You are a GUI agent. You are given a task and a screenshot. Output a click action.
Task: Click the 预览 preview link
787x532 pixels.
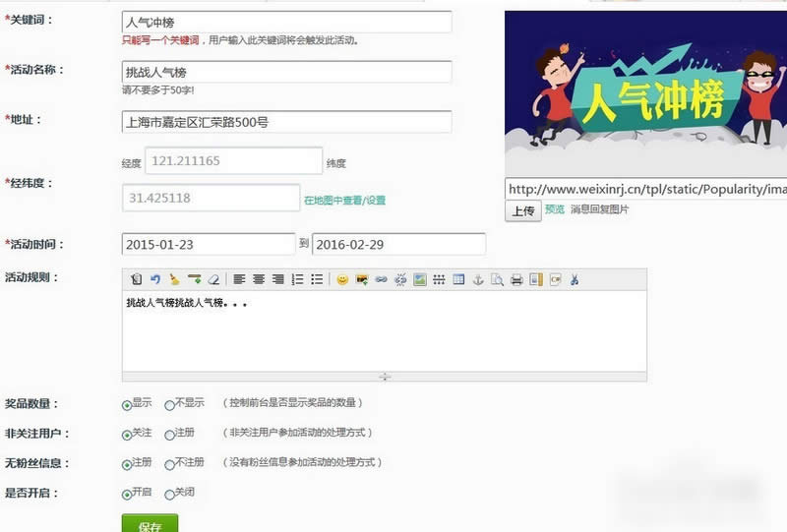[x=555, y=209]
